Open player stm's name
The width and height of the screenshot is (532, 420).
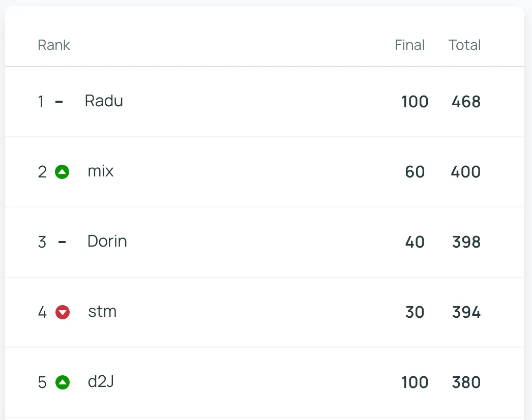pyautogui.click(x=102, y=311)
